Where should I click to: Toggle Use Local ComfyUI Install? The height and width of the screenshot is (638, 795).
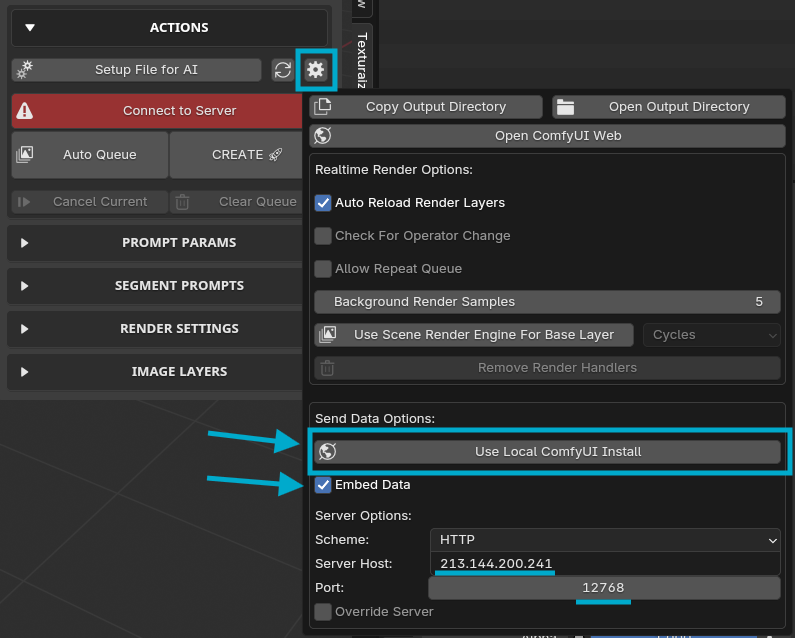[x=548, y=451]
